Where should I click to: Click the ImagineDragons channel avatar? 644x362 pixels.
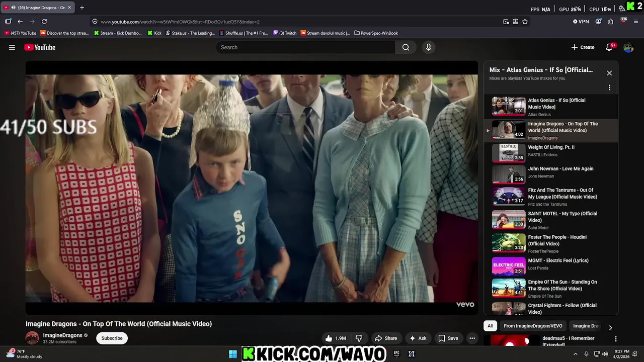point(32,338)
